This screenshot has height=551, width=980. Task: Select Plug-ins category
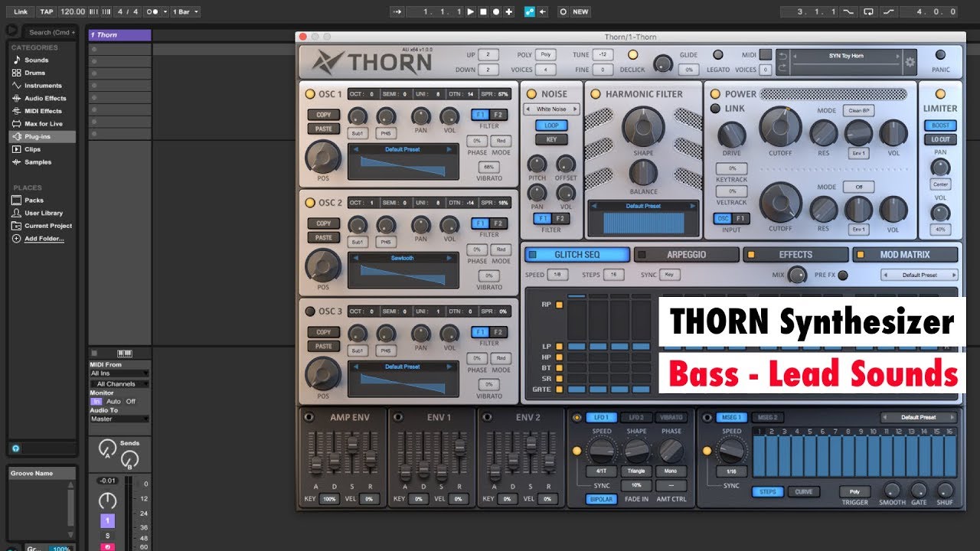point(42,136)
